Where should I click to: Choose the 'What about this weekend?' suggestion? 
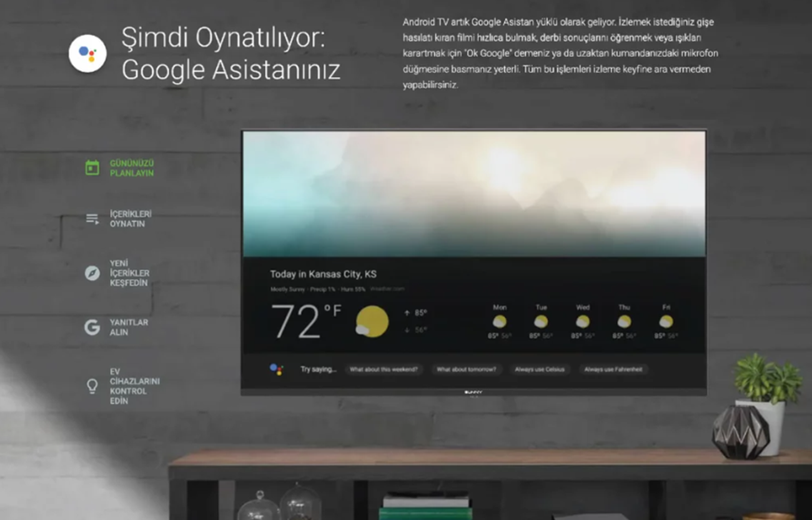384,369
